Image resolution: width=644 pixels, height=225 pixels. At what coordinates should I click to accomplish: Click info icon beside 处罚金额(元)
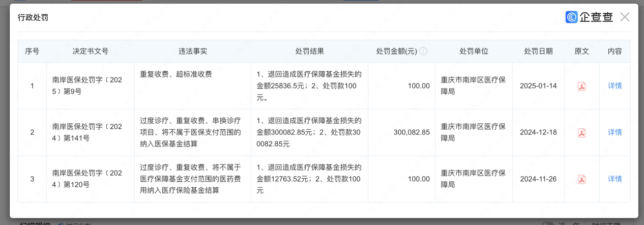click(x=423, y=51)
